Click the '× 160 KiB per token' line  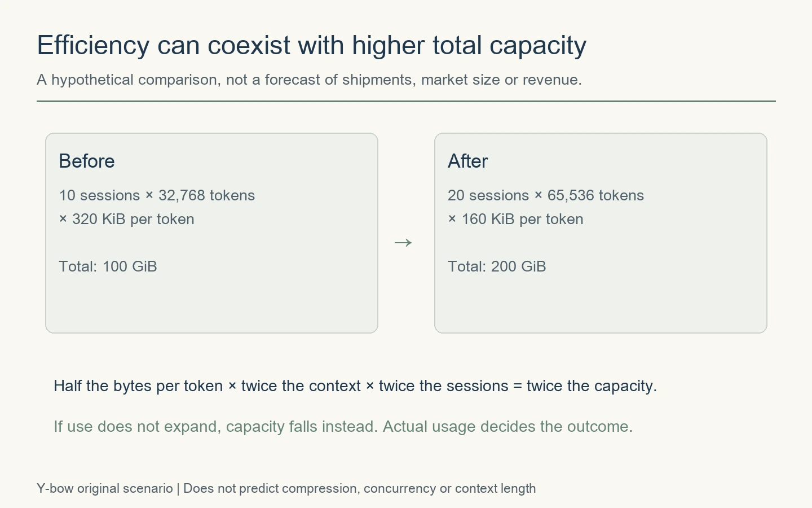click(515, 219)
